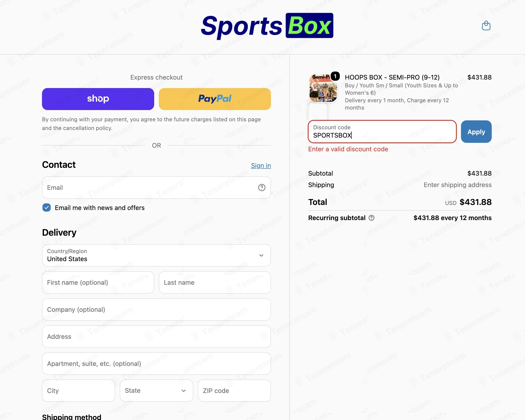Click the Enter shipping address text
The image size is (525, 420).
457,185
